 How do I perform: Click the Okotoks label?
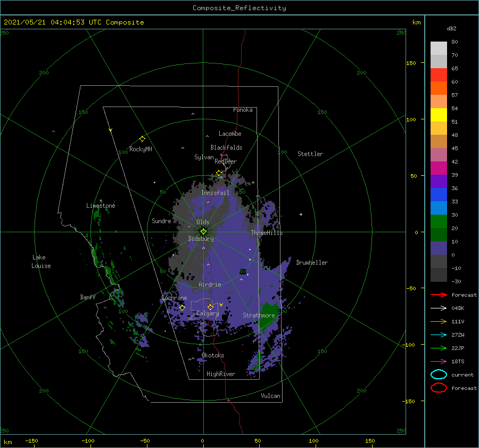tap(213, 355)
